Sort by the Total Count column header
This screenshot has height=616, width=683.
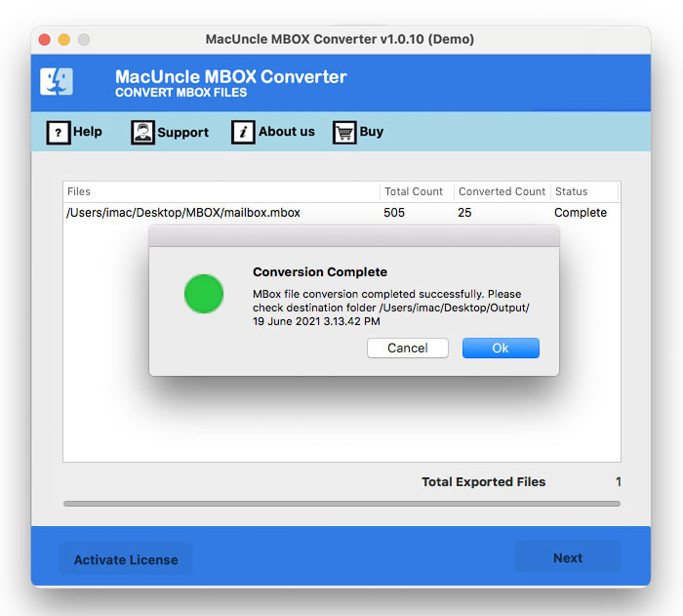pyautogui.click(x=417, y=191)
